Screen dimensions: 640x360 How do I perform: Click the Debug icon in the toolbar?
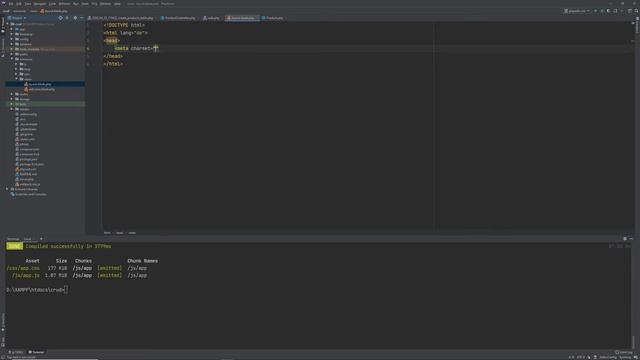602,11
